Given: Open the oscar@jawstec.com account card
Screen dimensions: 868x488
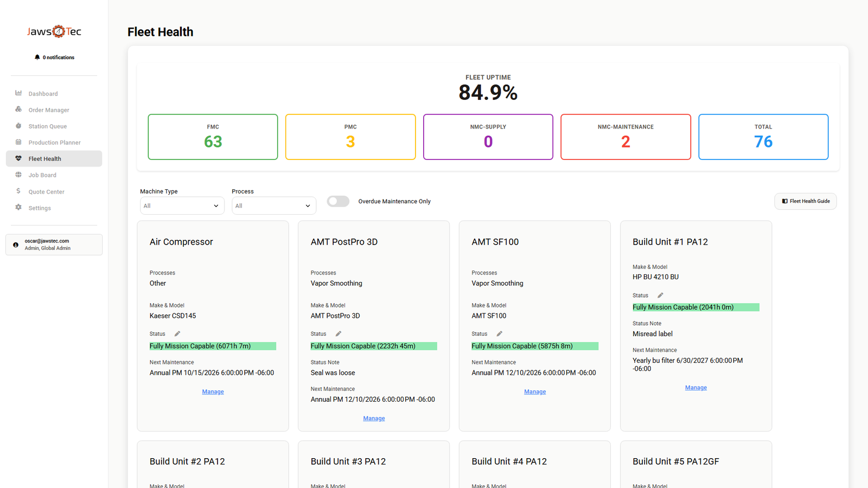Looking at the screenshot, I should [x=54, y=245].
